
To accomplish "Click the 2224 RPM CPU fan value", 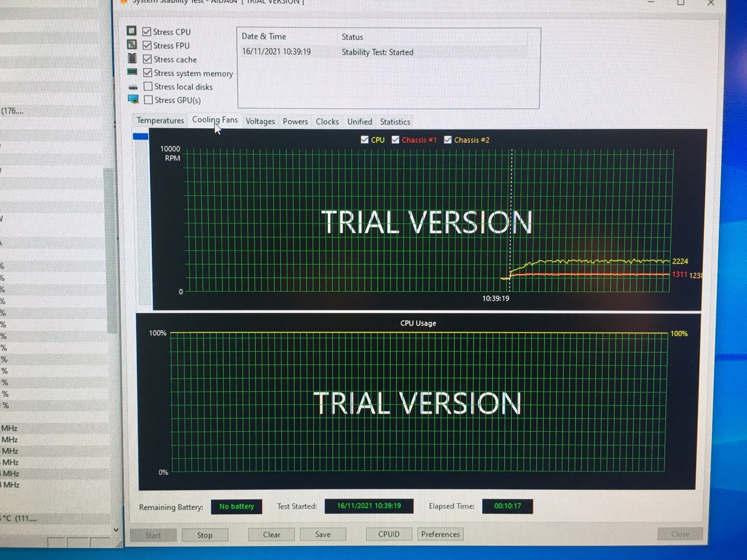I will click(680, 261).
